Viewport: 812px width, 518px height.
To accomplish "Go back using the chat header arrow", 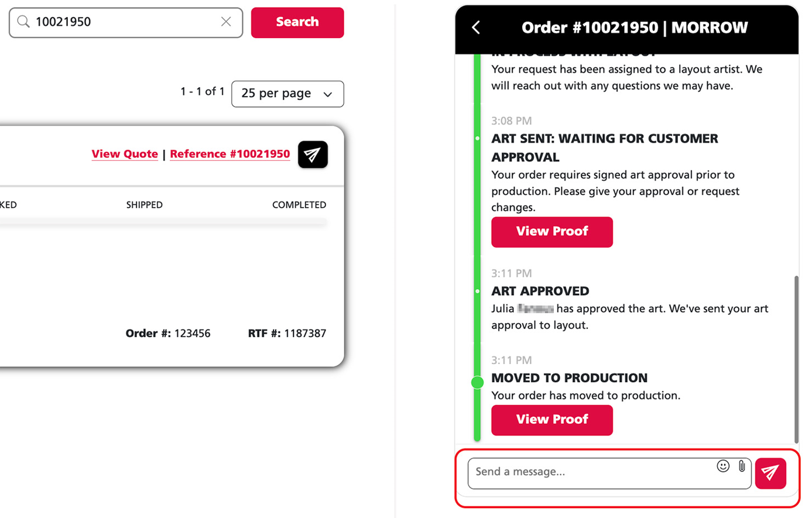I will 476,28.
